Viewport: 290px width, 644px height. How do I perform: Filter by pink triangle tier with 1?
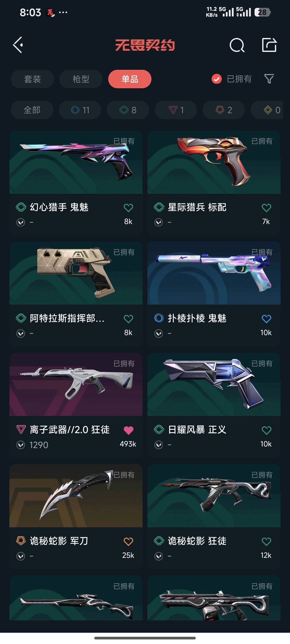[x=176, y=110]
